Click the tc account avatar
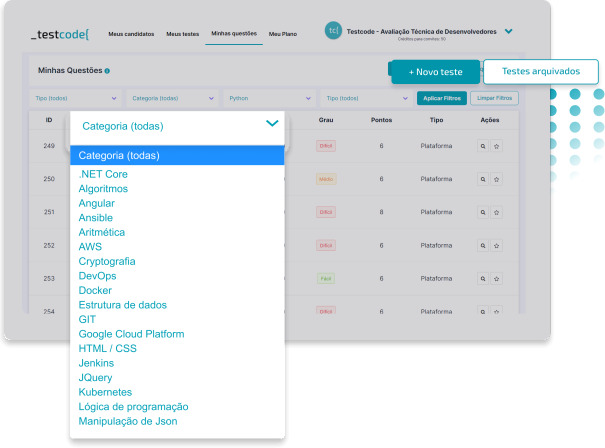This screenshot has height=448, width=605. pos(333,31)
